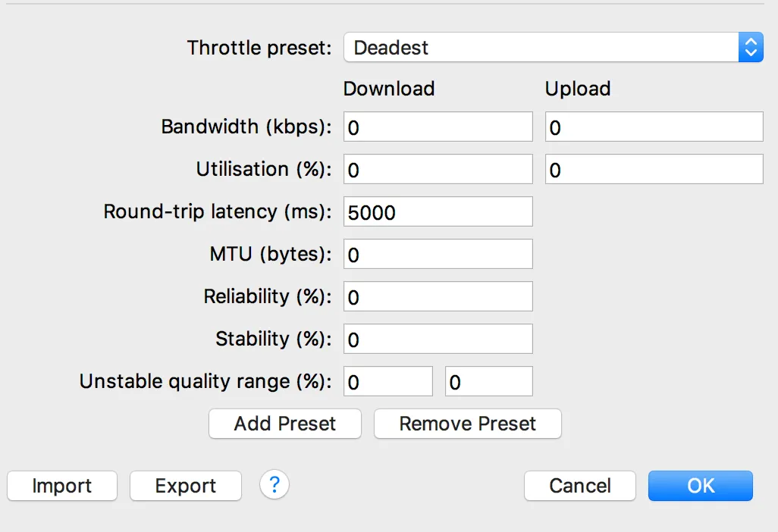Cancel the throttle settings dialog
Image resolution: width=778 pixels, height=532 pixels.
(x=580, y=486)
